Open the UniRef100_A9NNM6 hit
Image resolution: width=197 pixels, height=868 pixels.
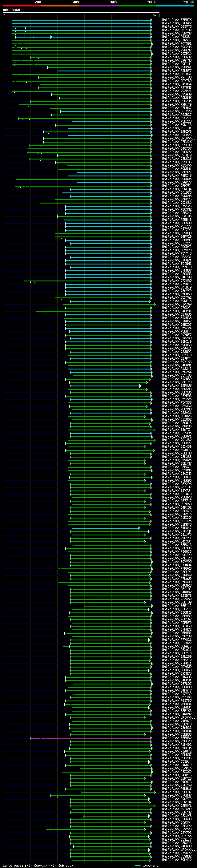(176, 98)
